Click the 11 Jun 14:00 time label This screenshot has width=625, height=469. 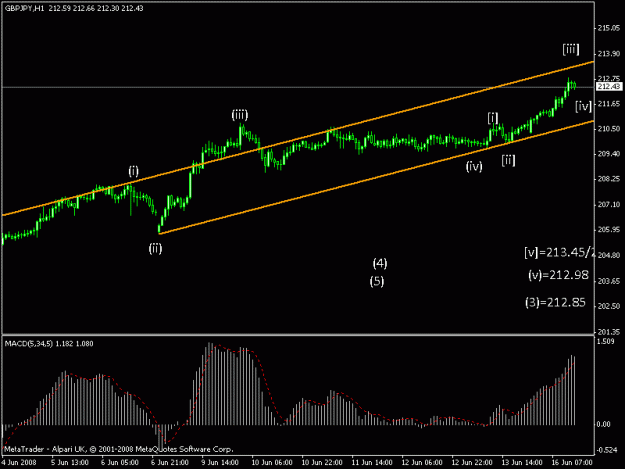click(372, 463)
